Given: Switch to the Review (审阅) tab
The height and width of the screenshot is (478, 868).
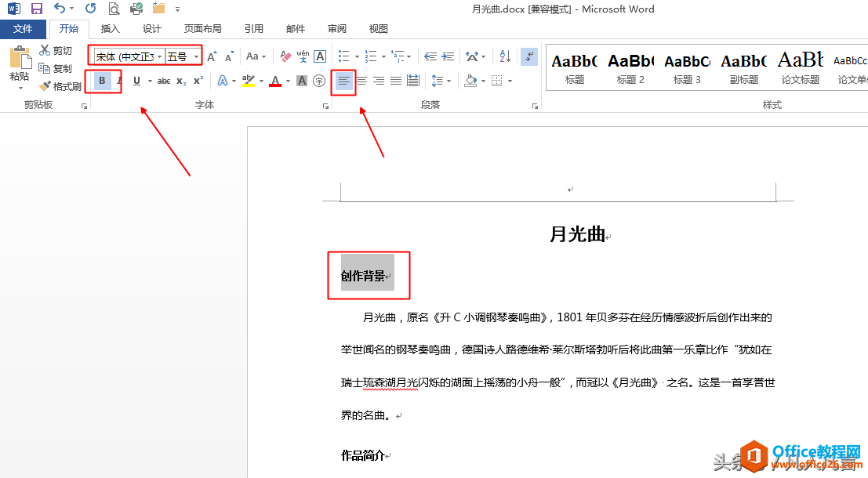Looking at the screenshot, I should coord(337,29).
